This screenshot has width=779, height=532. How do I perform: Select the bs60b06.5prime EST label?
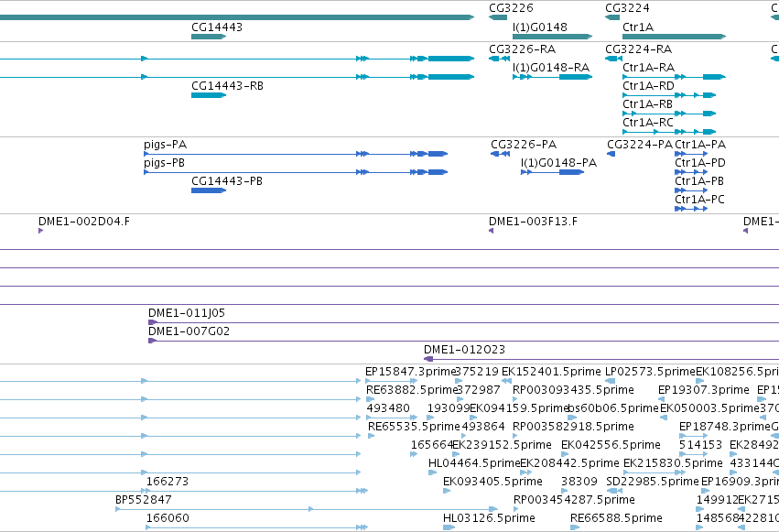pos(613,408)
